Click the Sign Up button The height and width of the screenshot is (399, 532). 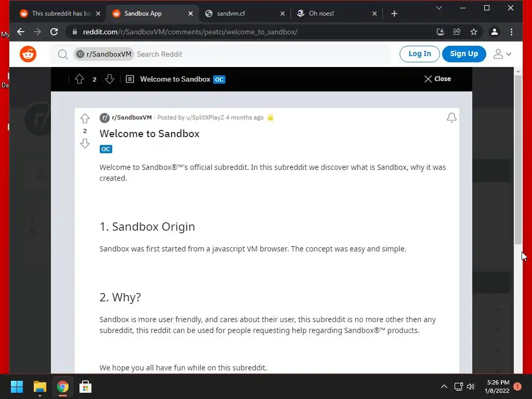(x=464, y=54)
